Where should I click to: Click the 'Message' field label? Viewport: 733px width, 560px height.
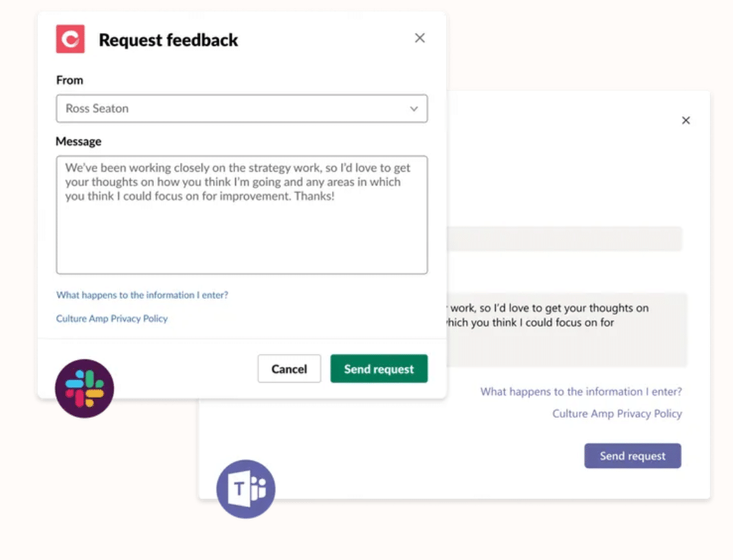[78, 142]
